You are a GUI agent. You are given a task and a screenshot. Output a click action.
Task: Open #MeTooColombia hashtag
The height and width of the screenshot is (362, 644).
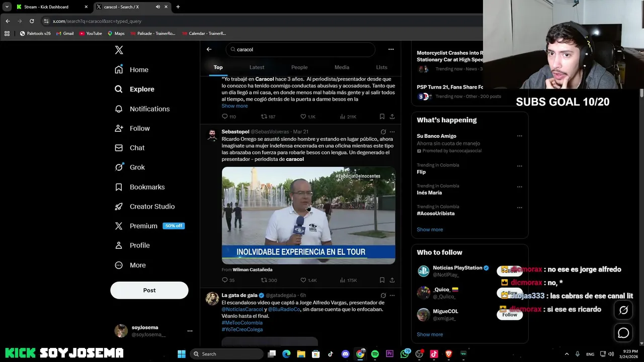pyautogui.click(x=242, y=323)
